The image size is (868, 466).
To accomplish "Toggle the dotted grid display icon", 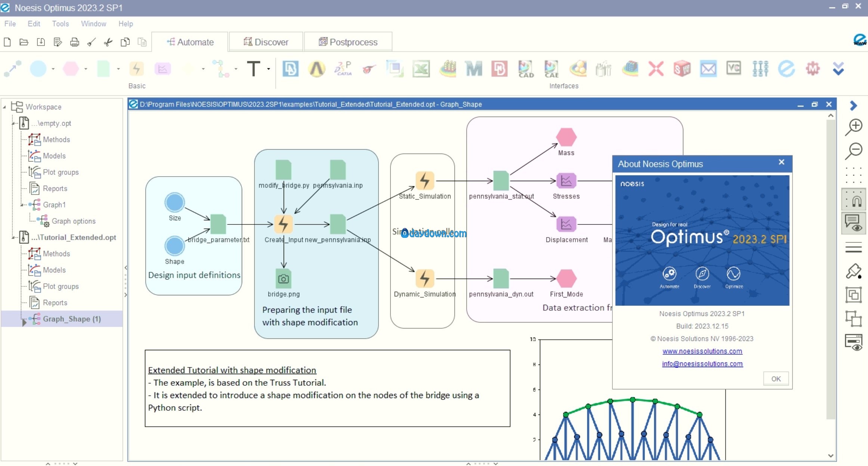I will pyautogui.click(x=854, y=175).
